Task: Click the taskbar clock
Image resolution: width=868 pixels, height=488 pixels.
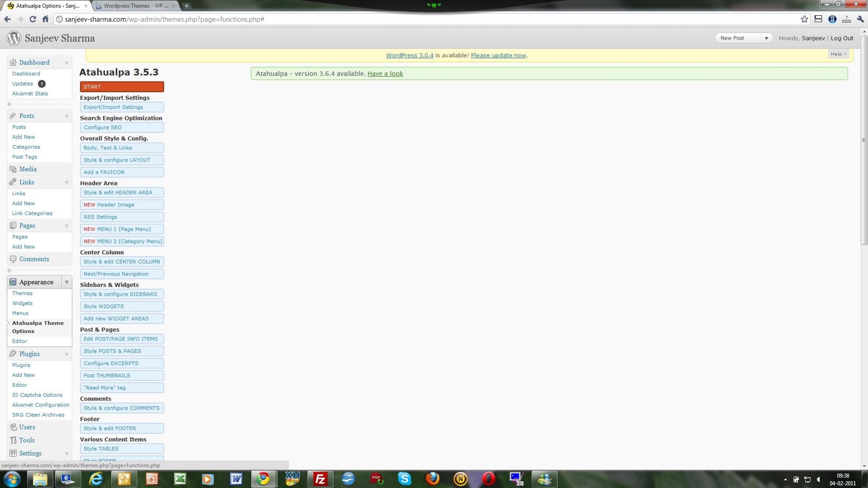Action: (842, 479)
